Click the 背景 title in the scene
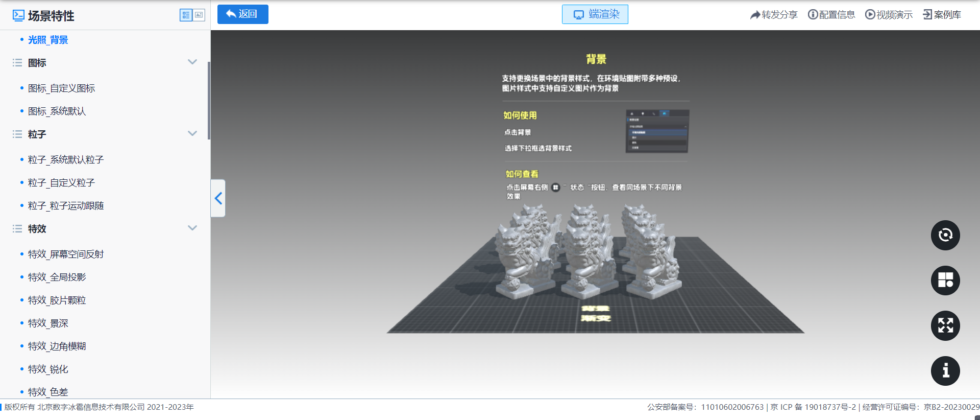Viewport: 980px width, 420px height. coord(596,59)
